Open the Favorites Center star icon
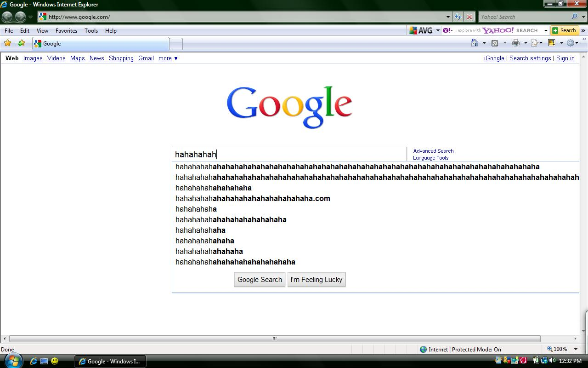Image resolution: width=588 pixels, height=368 pixels. pos(8,43)
